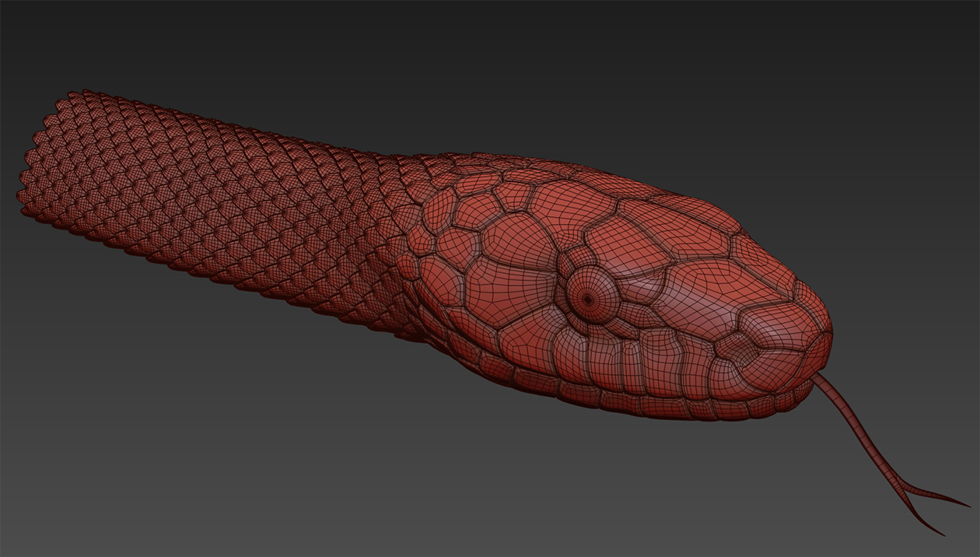Click the upper tip of the forked tongue
The image size is (980, 557).
tap(964, 505)
